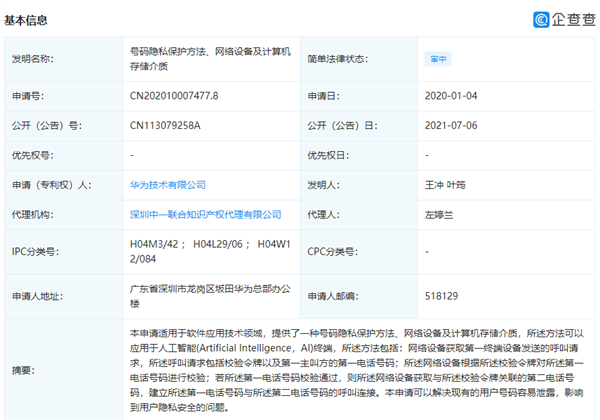Screen dimensions: 600x420
Task: Click the 企查查 brand name text
Action: tap(572, 19)
